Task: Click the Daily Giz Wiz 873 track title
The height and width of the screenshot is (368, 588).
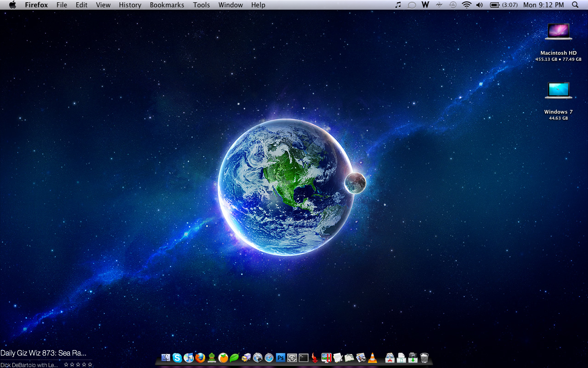Action: [x=43, y=353]
